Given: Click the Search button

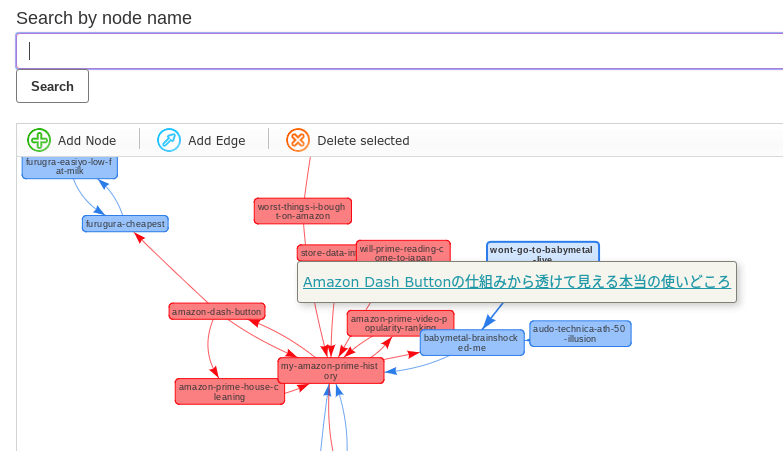Looking at the screenshot, I should [x=52, y=86].
